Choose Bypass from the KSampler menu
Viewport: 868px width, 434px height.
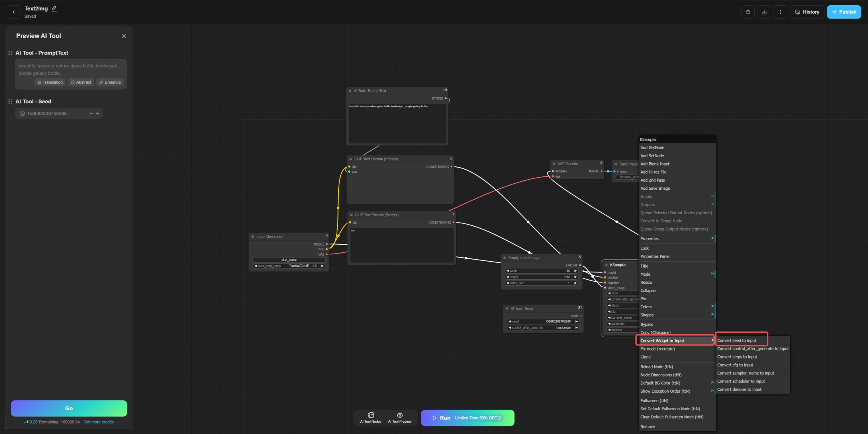pyautogui.click(x=647, y=325)
